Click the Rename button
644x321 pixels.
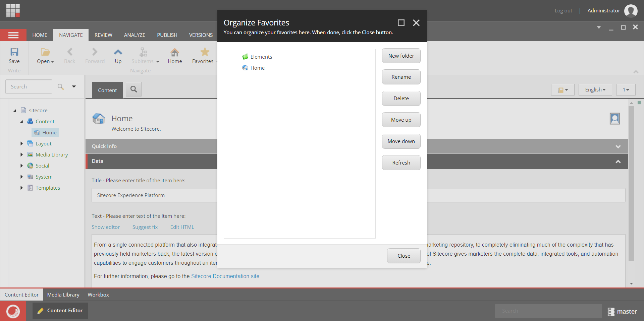pos(401,77)
